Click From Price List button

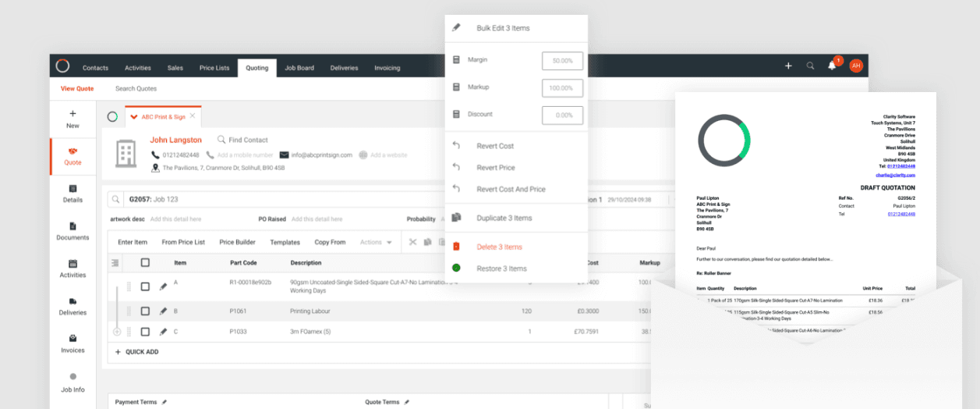(x=183, y=242)
